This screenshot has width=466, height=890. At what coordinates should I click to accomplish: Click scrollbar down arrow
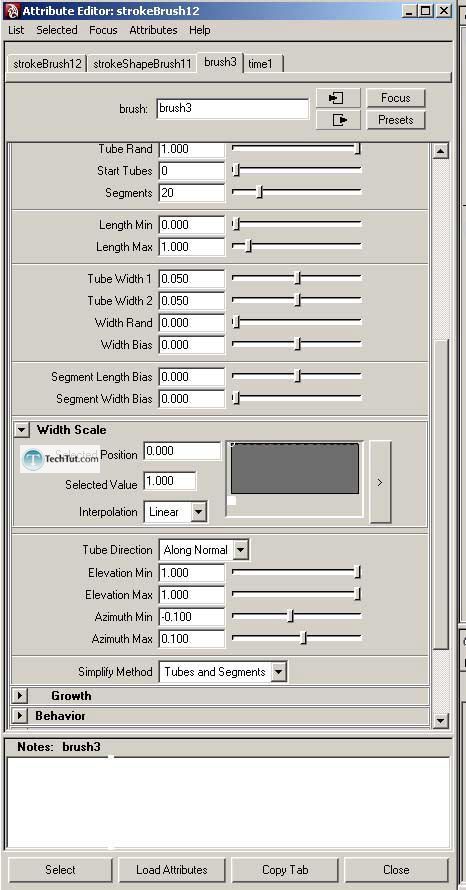pyautogui.click(x=440, y=720)
